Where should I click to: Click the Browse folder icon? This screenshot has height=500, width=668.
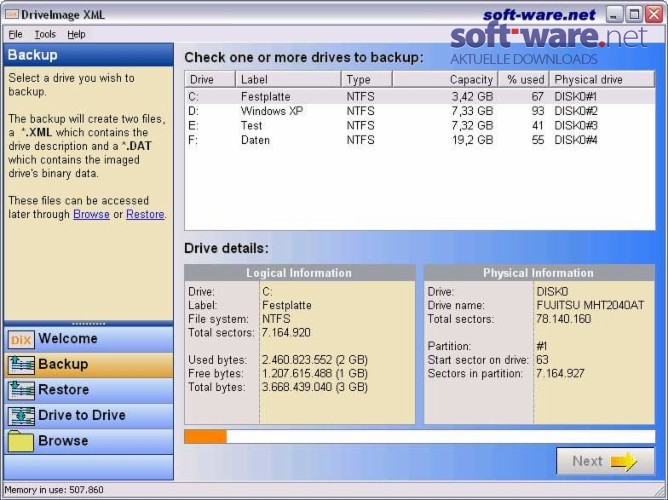[21, 441]
